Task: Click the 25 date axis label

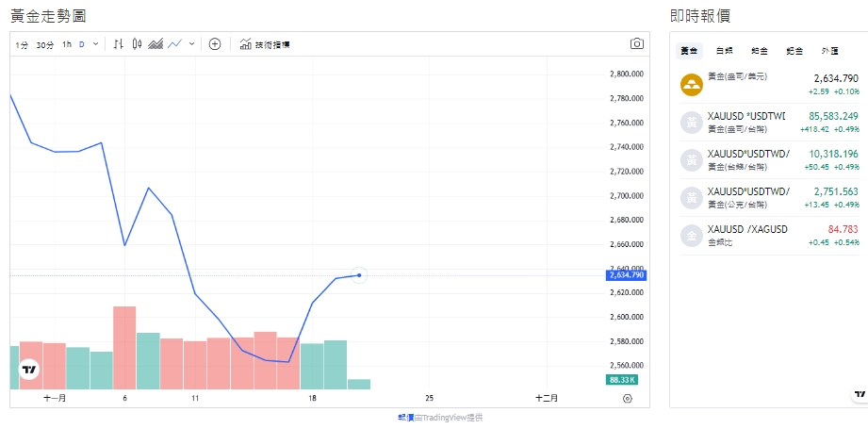Action: tap(430, 398)
